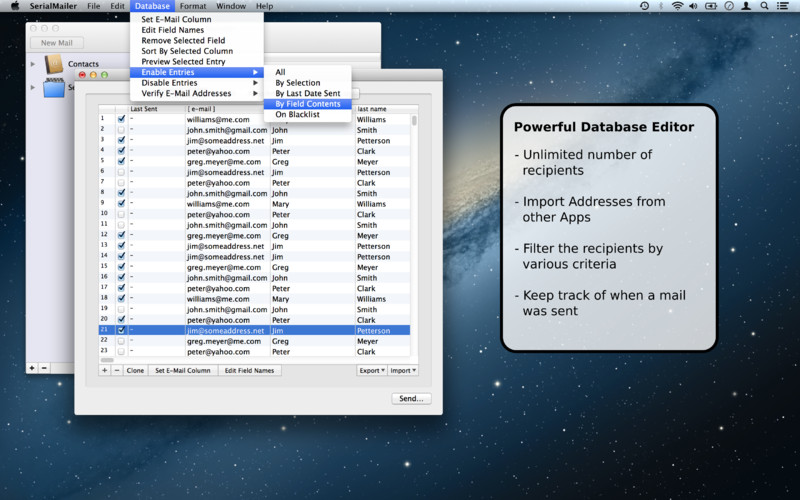
Task: Click the Clone button
Action: 135,370
